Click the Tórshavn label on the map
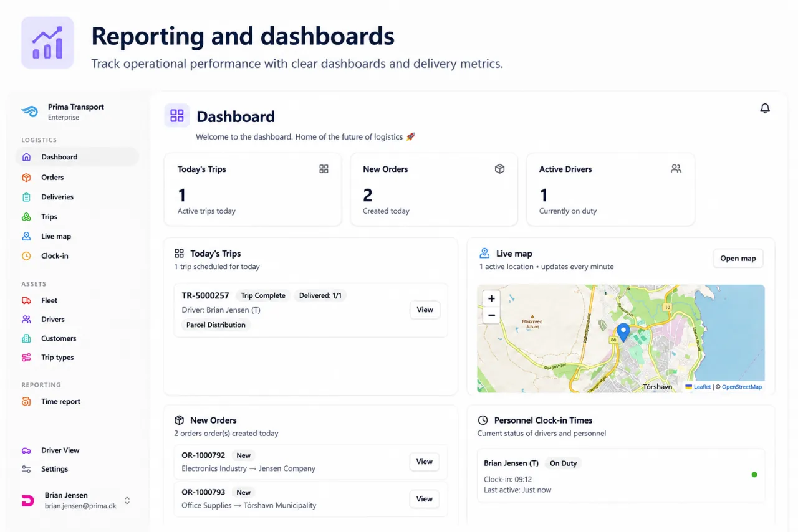 [x=658, y=387]
